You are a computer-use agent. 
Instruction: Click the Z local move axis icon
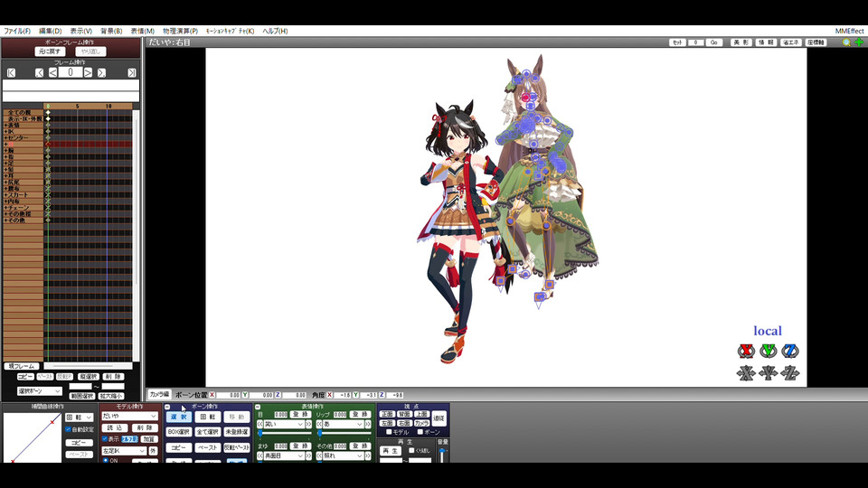click(x=790, y=373)
